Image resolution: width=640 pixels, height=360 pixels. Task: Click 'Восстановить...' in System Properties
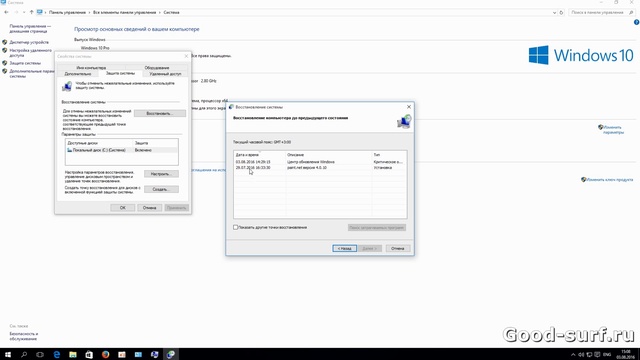pyautogui.click(x=160, y=113)
